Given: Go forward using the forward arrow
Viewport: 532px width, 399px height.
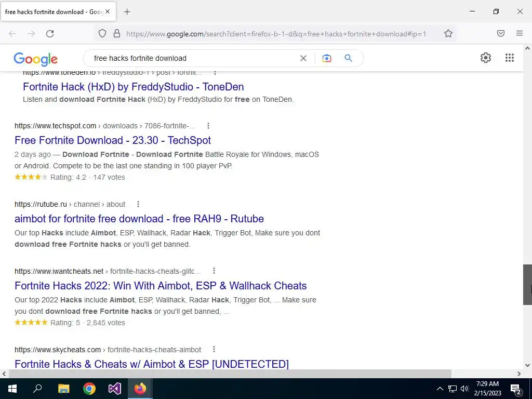Looking at the screenshot, I should (31, 34).
